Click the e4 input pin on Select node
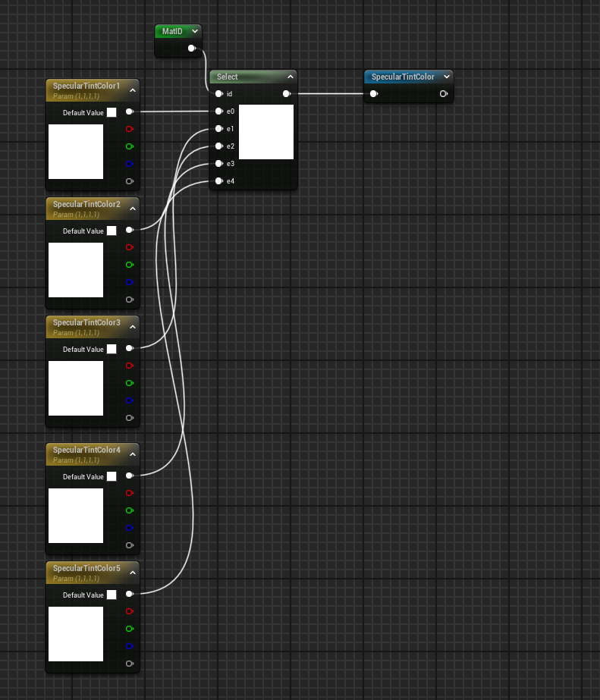The height and width of the screenshot is (700, 600). (x=218, y=181)
